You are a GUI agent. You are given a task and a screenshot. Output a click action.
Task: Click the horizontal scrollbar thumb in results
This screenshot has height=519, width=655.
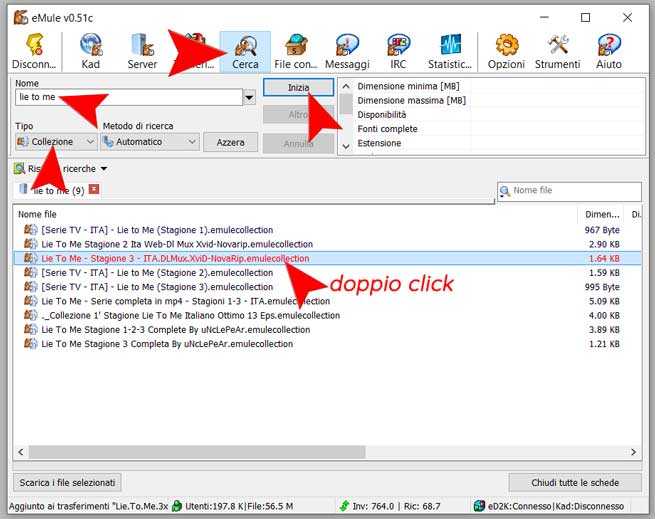(x=197, y=452)
